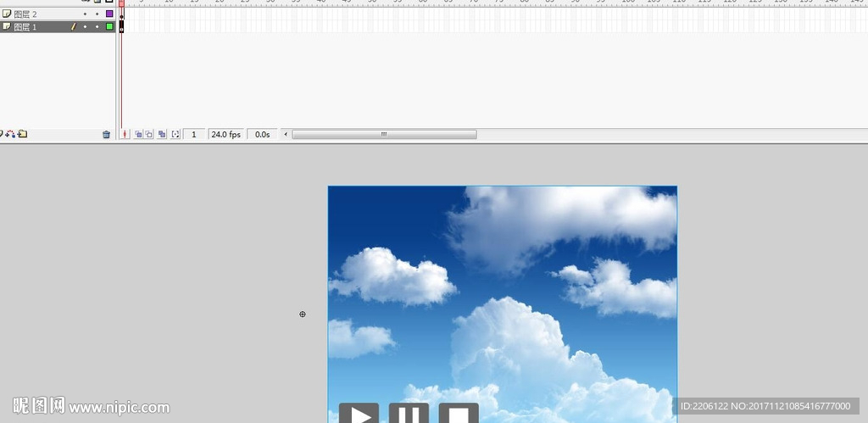Screen dimensions: 868x423
Task: Enable onion skin
Action: click(x=138, y=134)
